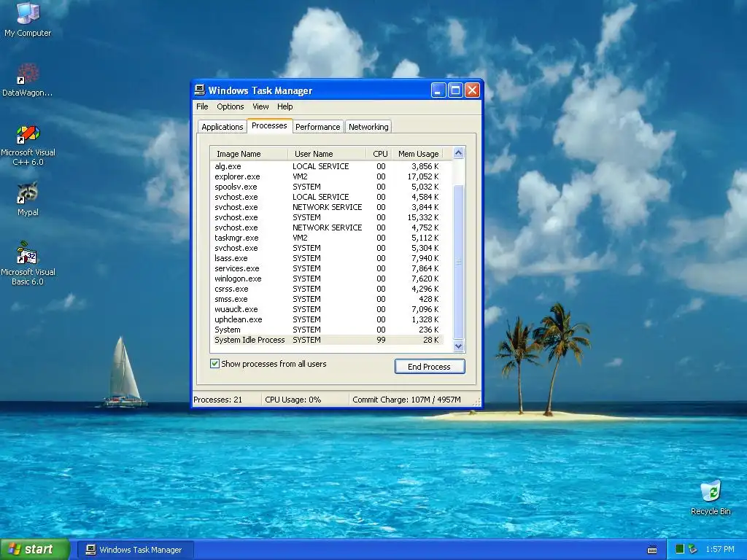Viewport: 747px width, 560px height.
Task: Click the Start button
Action: coord(35,550)
